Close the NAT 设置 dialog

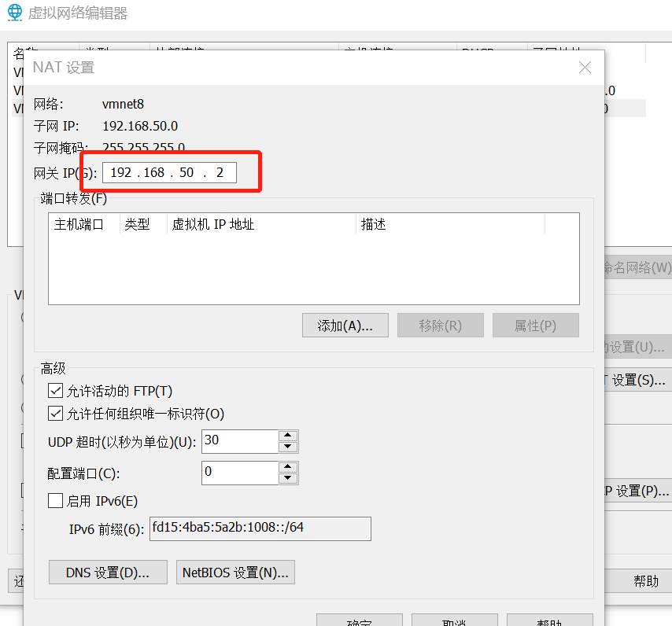point(585,67)
